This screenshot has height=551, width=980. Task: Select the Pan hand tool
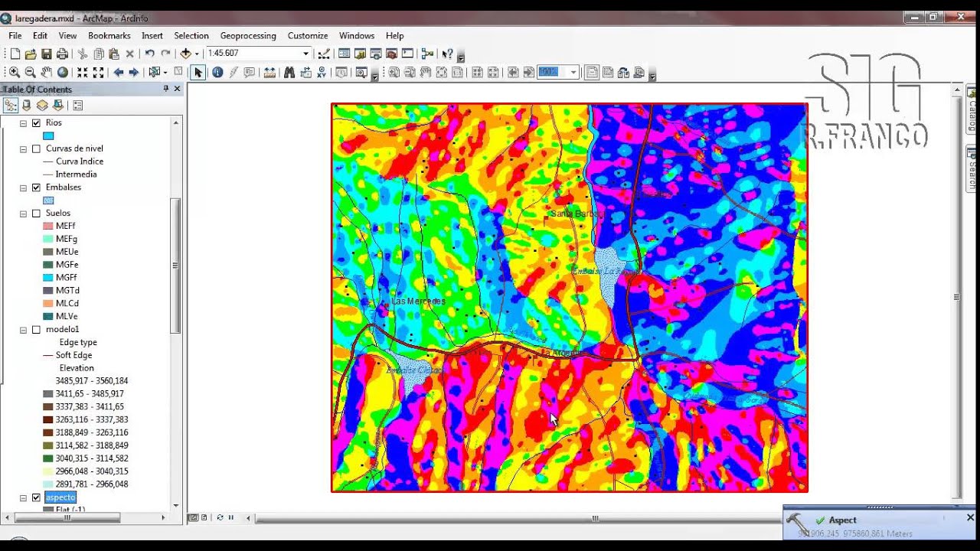tap(46, 72)
